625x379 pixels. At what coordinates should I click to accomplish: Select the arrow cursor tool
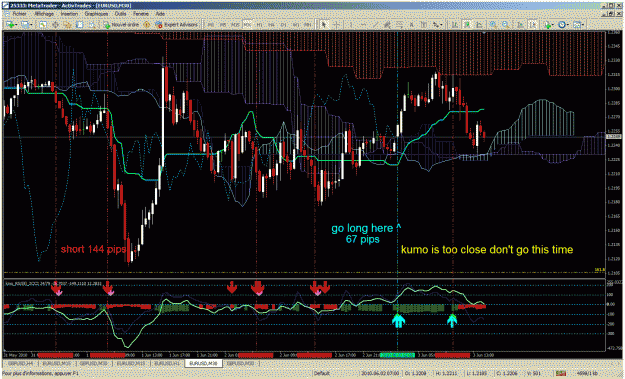[x=324, y=25]
